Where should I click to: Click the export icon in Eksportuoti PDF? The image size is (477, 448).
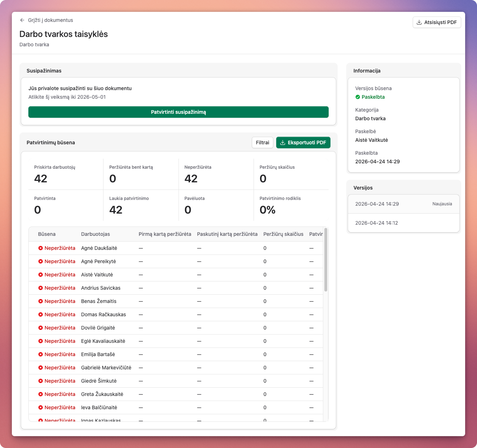(283, 143)
